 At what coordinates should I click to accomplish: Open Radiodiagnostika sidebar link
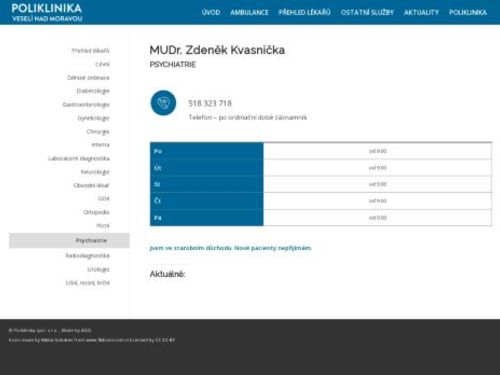coord(87,256)
